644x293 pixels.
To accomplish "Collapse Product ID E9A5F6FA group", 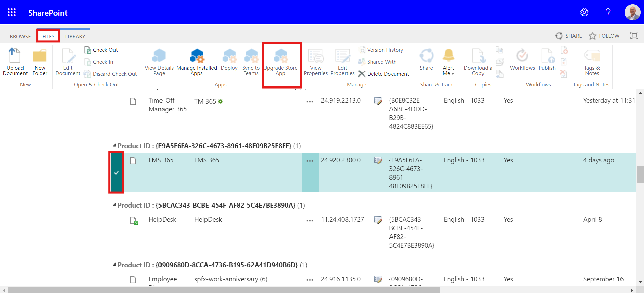I will coord(114,145).
